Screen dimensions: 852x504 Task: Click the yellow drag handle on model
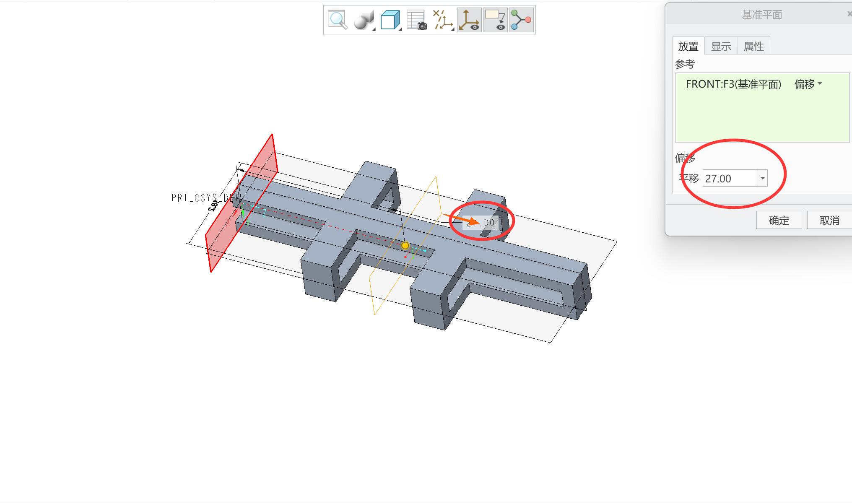405,246
